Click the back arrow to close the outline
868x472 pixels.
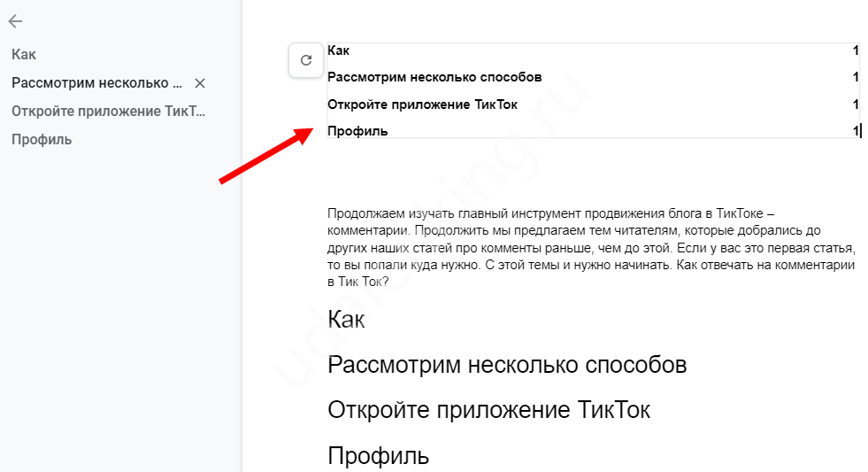(15, 22)
